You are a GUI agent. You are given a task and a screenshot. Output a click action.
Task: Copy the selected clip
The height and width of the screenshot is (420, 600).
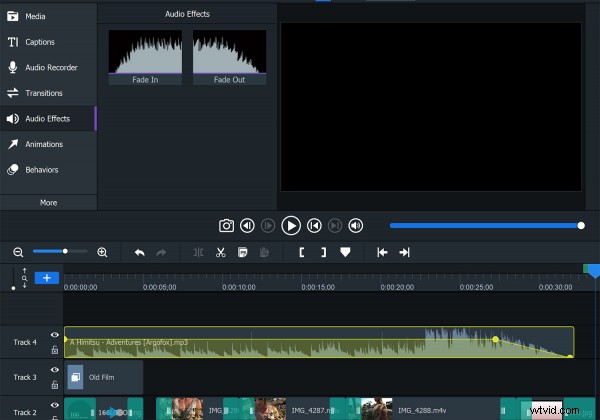click(243, 252)
